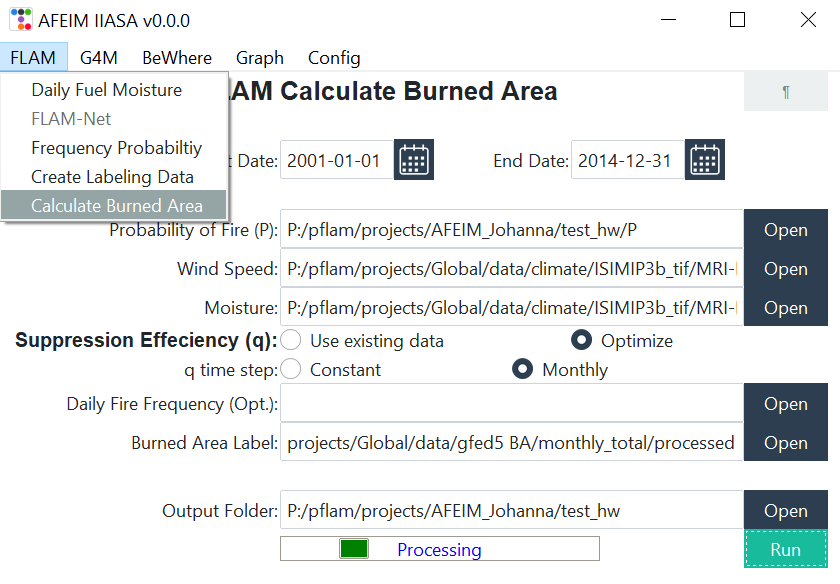Open the FLAM menu

point(33,57)
